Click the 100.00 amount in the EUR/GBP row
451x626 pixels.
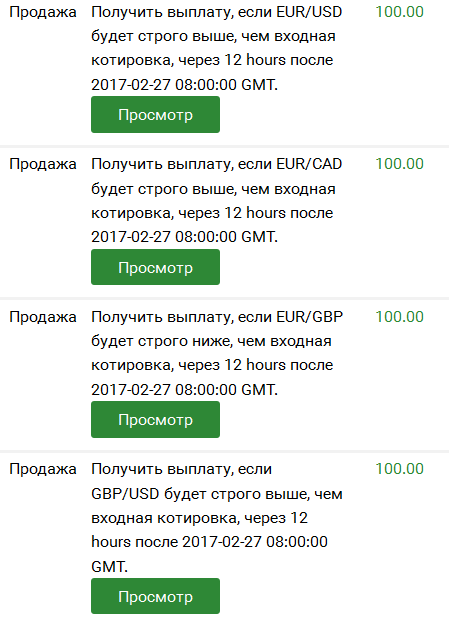[400, 317]
